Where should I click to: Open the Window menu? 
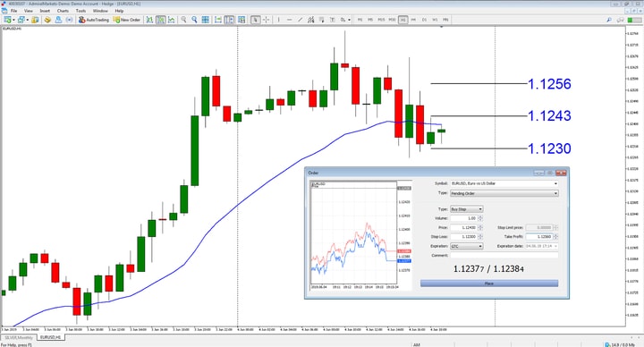(x=100, y=11)
